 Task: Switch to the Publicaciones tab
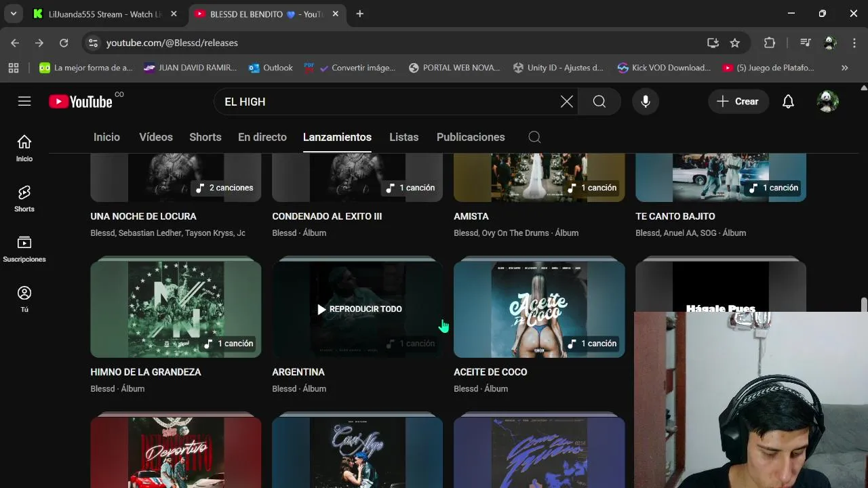point(471,137)
